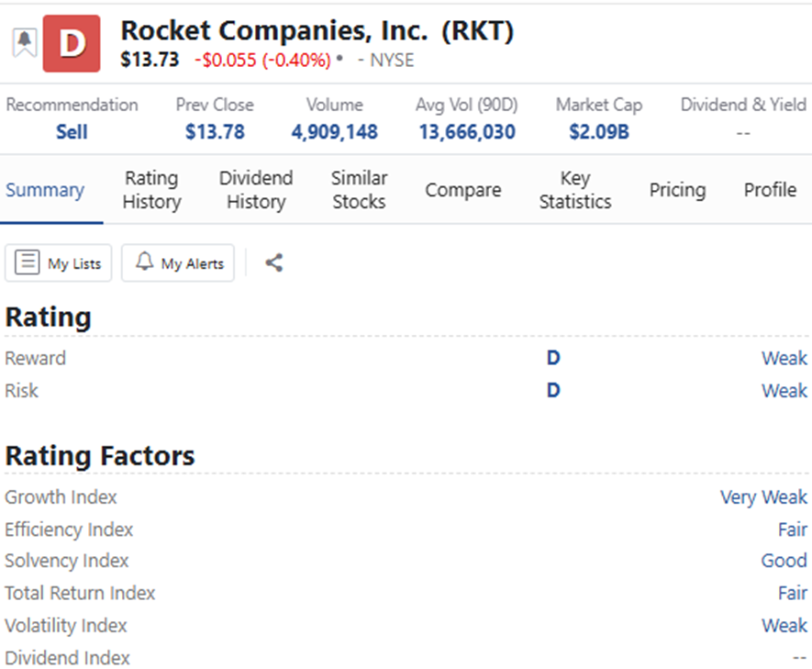This screenshot has width=812, height=669.
Task: Click the red D rating badge
Action: point(72,43)
